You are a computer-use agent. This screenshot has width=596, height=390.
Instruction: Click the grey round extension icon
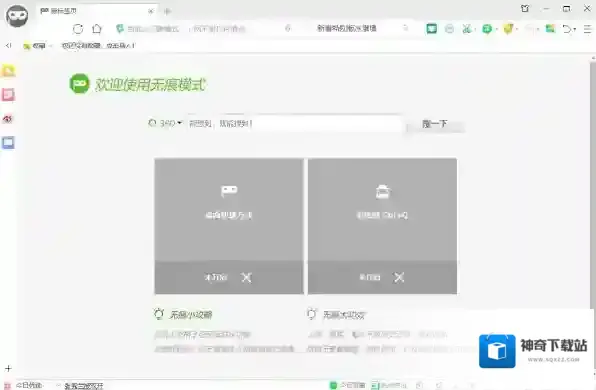click(449, 29)
